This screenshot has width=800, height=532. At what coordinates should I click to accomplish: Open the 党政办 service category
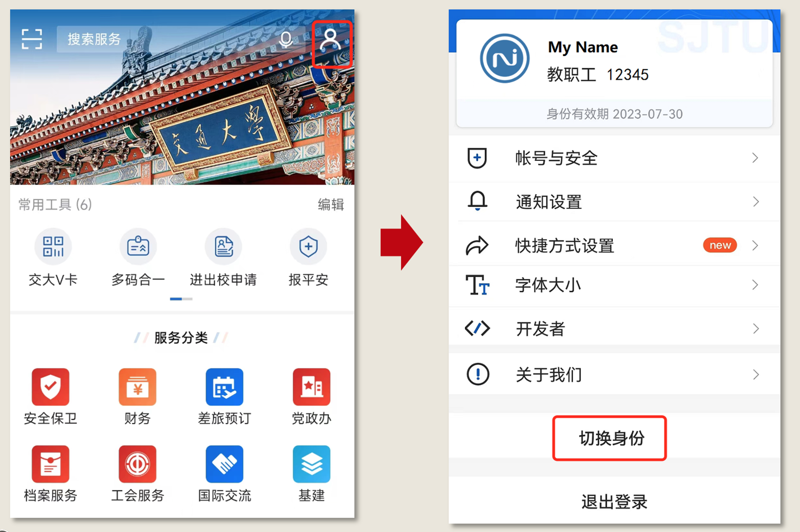[x=312, y=387]
